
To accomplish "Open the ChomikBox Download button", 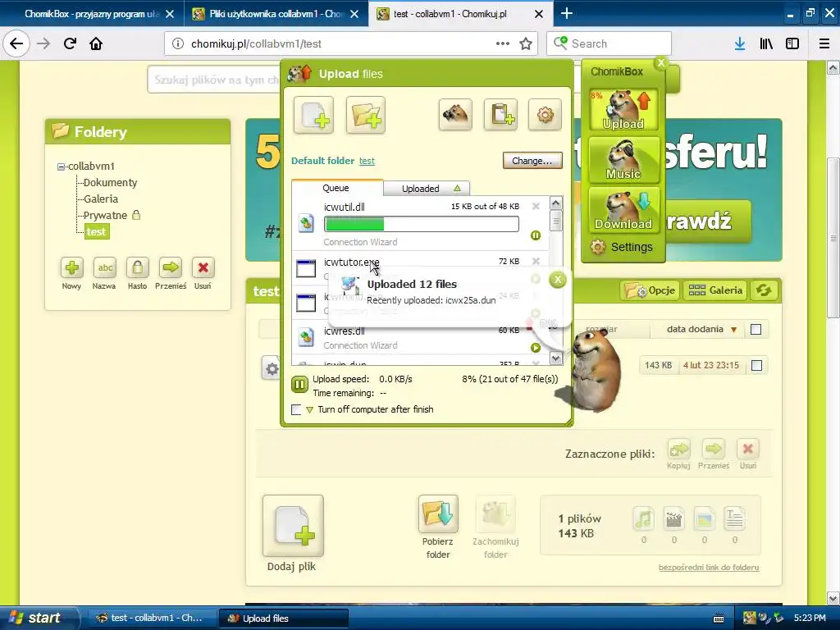I will 623,209.
